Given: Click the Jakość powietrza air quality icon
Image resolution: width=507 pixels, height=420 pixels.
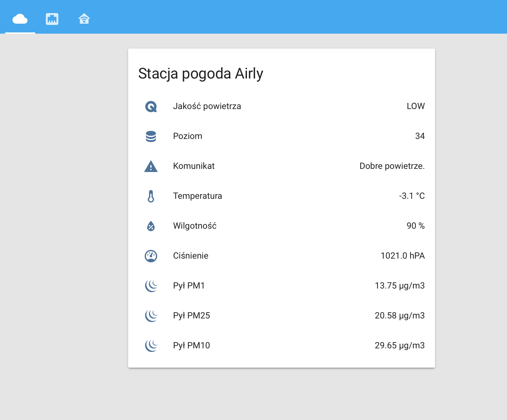Looking at the screenshot, I should (x=151, y=107).
